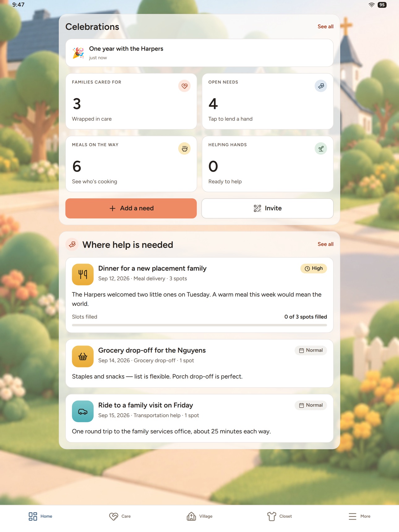Tap the More hamburger icon in tab bar
The height and width of the screenshot is (532, 399).
352,516
